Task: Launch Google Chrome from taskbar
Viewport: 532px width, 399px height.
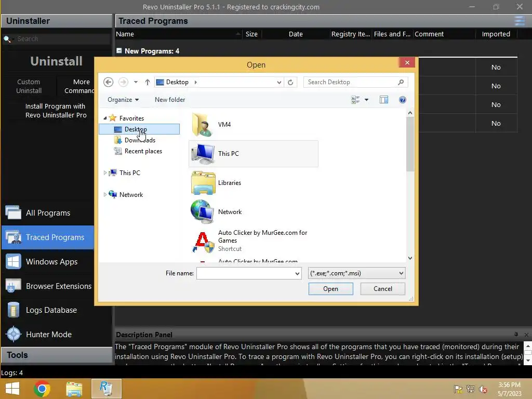Action: [42, 389]
